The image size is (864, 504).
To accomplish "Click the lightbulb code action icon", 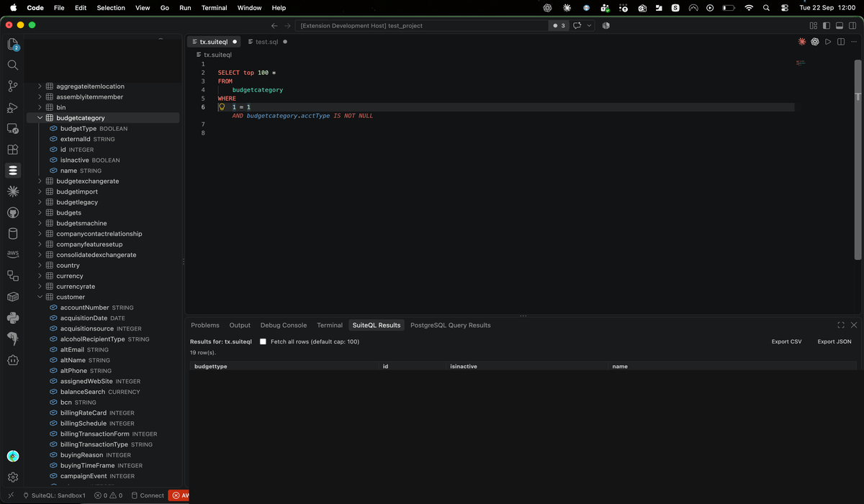I will click(222, 107).
